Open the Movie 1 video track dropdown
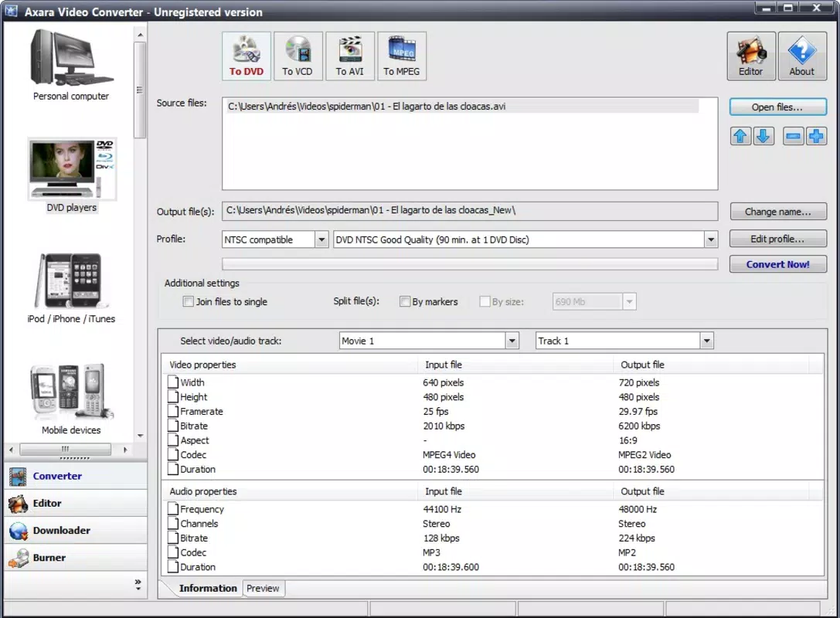This screenshot has height=618, width=840. 512,341
